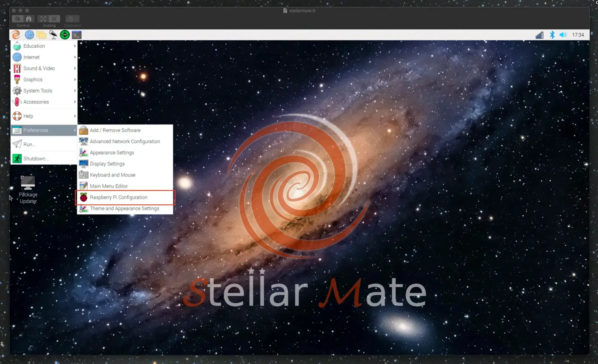Open the Package Updater desktop shortcut
This screenshot has height=364, width=598.
tap(28, 189)
